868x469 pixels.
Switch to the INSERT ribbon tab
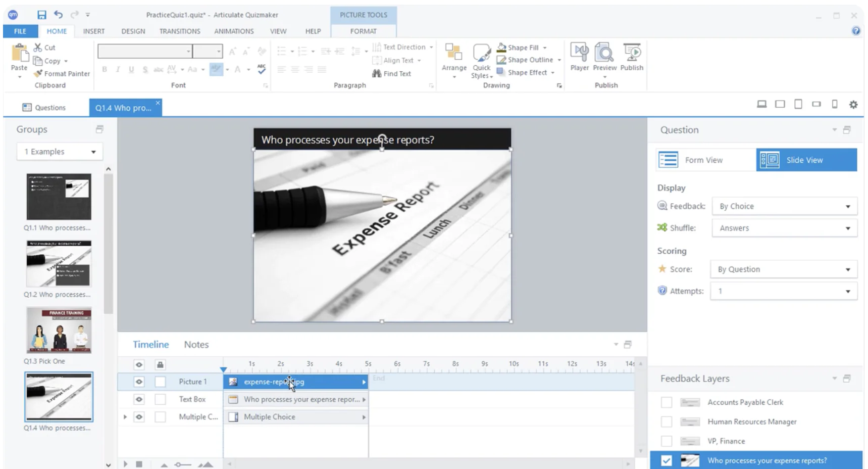pos(94,31)
